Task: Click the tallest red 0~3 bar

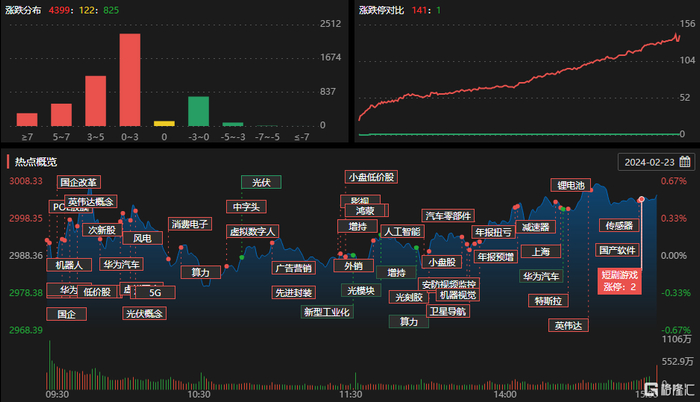Action: [130, 80]
